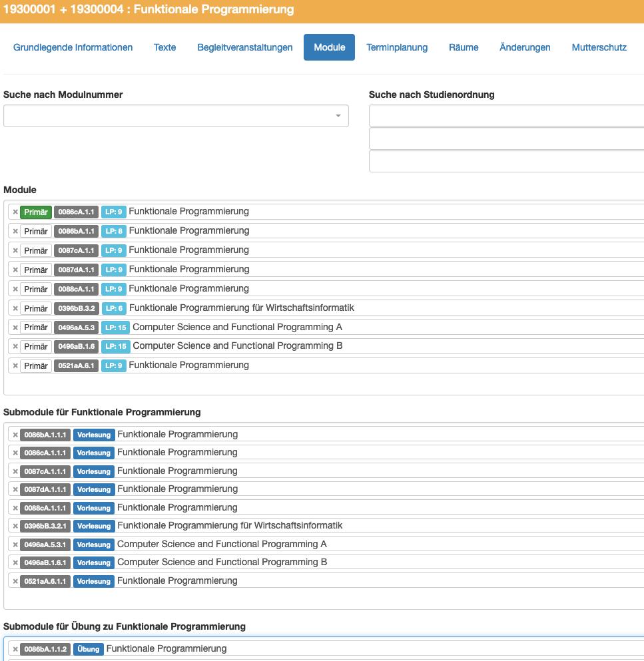The image size is (644, 661).
Task: Open the Terminplanung tab
Action: click(397, 47)
